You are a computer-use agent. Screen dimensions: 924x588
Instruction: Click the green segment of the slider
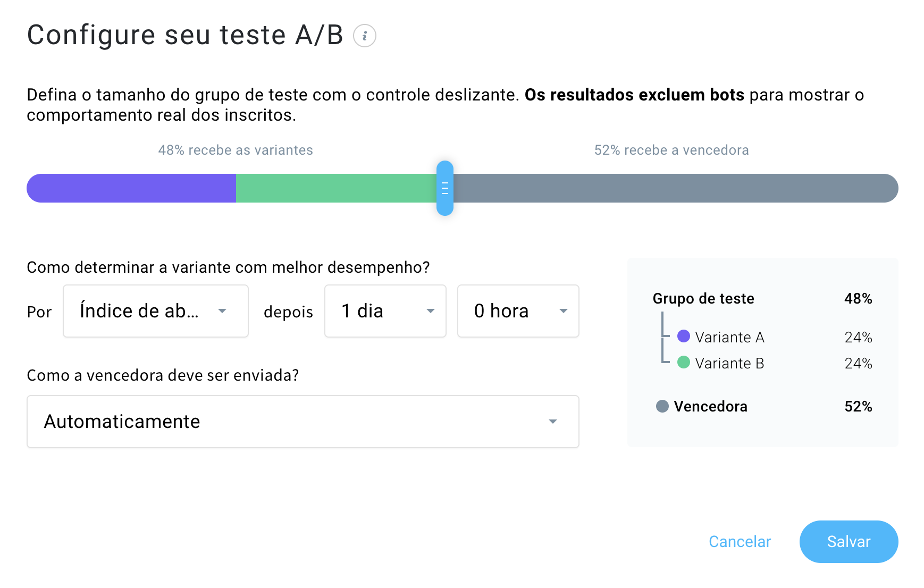click(336, 188)
